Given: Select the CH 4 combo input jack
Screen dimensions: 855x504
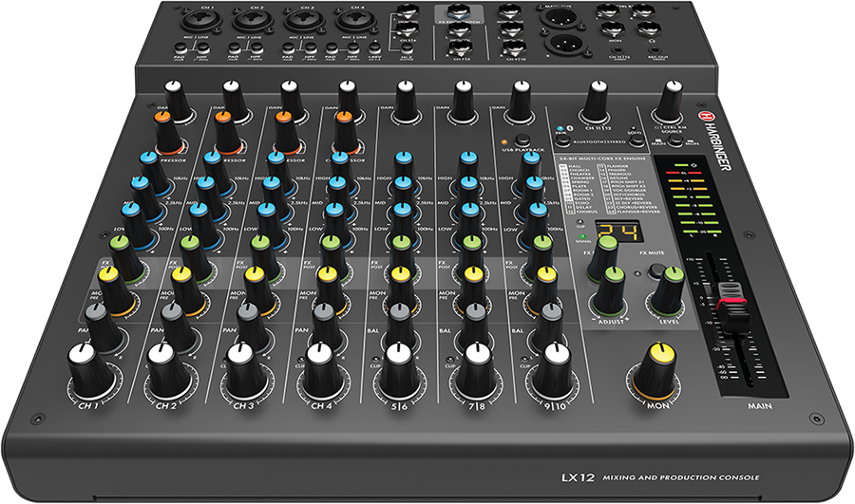Looking at the screenshot, I should pyautogui.click(x=355, y=21).
